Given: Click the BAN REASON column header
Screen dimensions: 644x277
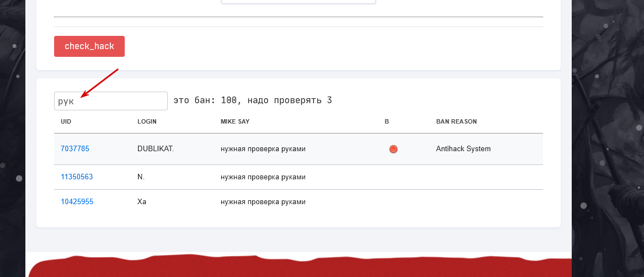Looking at the screenshot, I should click(x=456, y=121).
